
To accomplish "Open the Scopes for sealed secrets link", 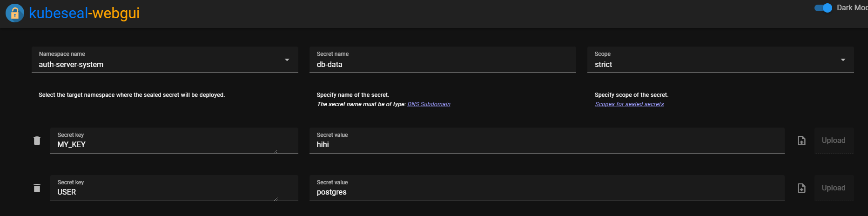I will click(629, 104).
